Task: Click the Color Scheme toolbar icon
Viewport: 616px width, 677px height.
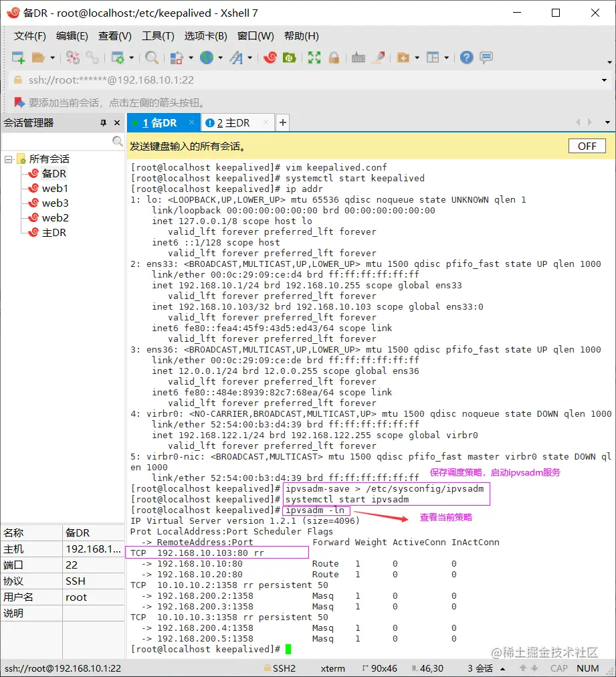Action: [x=177, y=58]
